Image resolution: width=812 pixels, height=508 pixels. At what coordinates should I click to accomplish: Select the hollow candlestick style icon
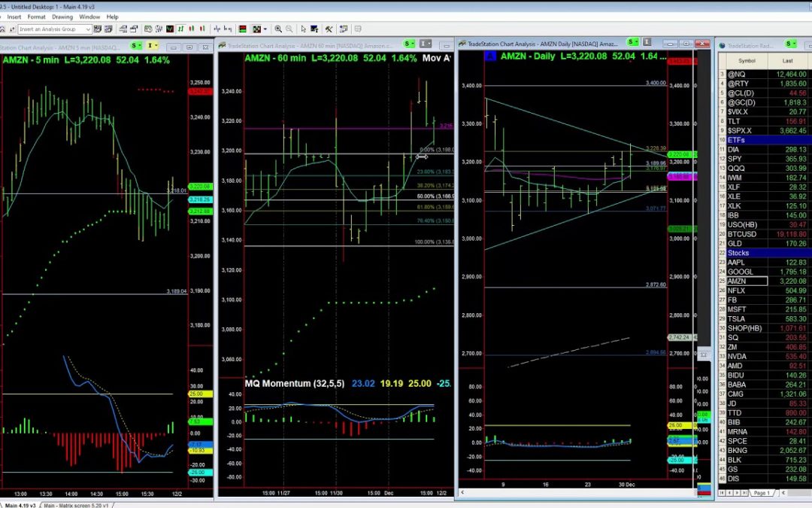pyautogui.click(x=202, y=29)
